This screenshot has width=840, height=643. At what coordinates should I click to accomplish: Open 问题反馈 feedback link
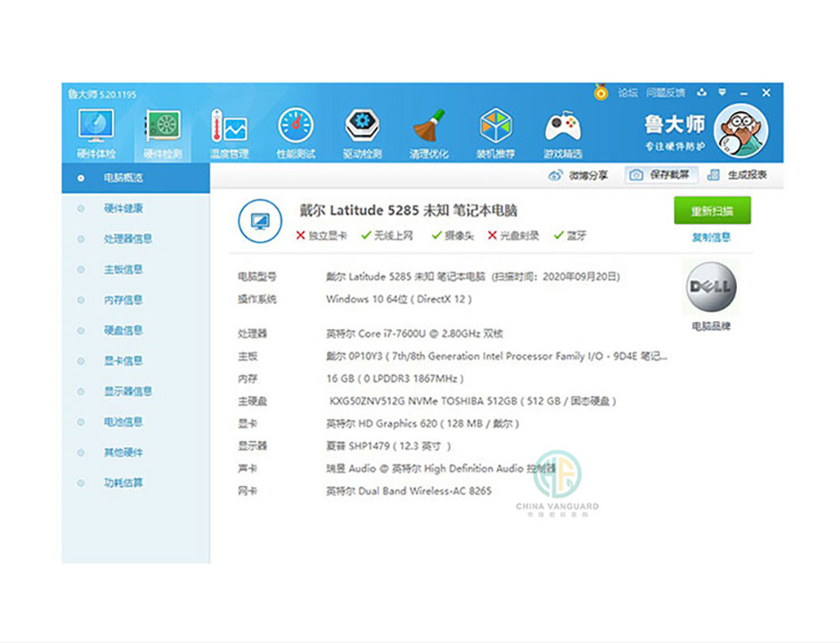pos(665,92)
